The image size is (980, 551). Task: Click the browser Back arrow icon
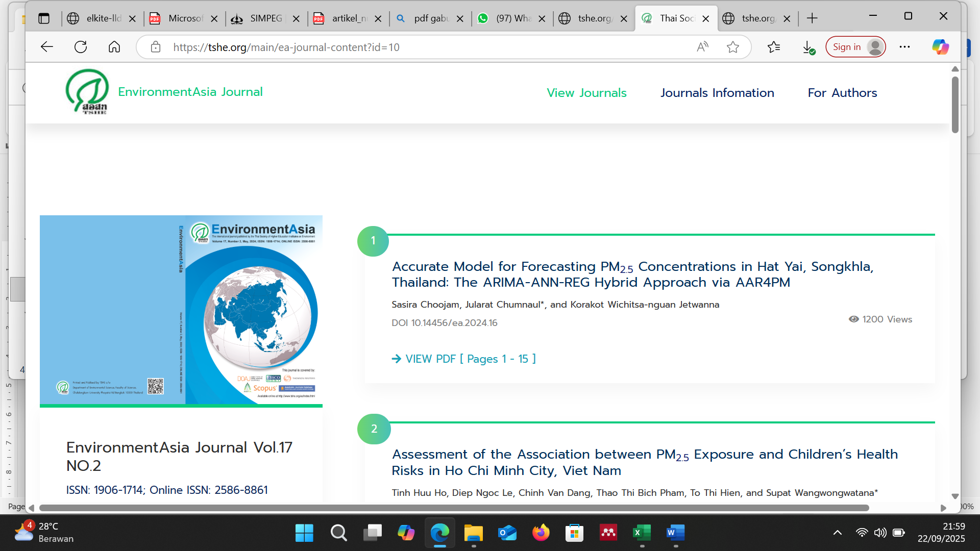point(47,47)
